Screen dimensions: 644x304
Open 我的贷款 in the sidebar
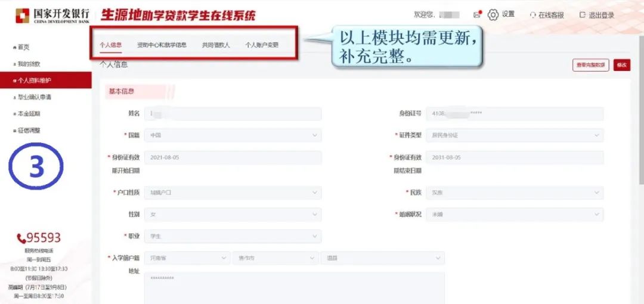pos(28,64)
